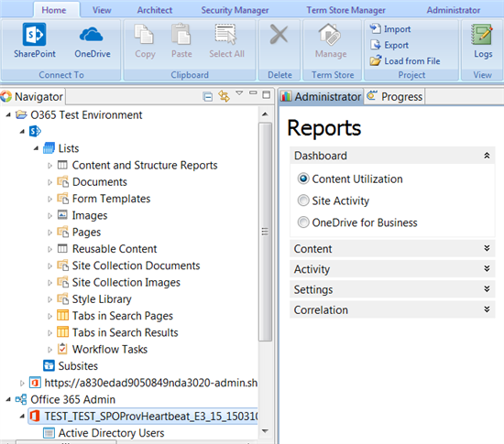Click the Images list icon
This screenshot has width=504, height=444.
(x=62, y=214)
